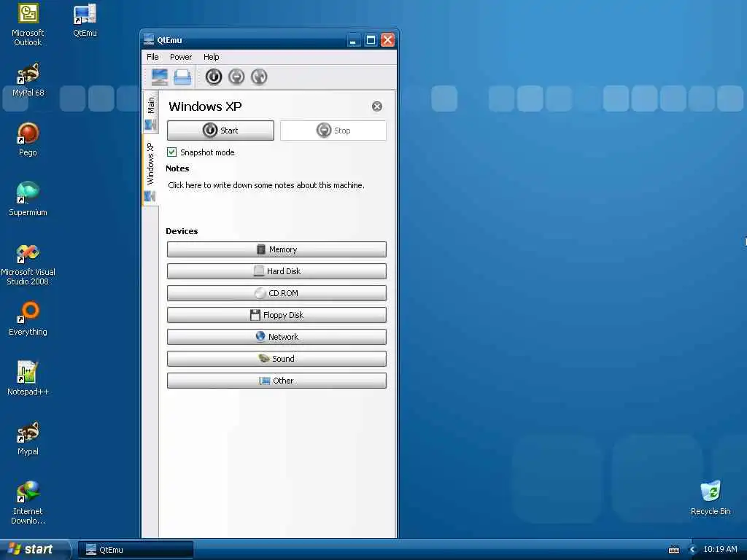Click the new virtual machine toolbar icon
Image resolution: width=747 pixels, height=560 pixels.
[159, 77]
